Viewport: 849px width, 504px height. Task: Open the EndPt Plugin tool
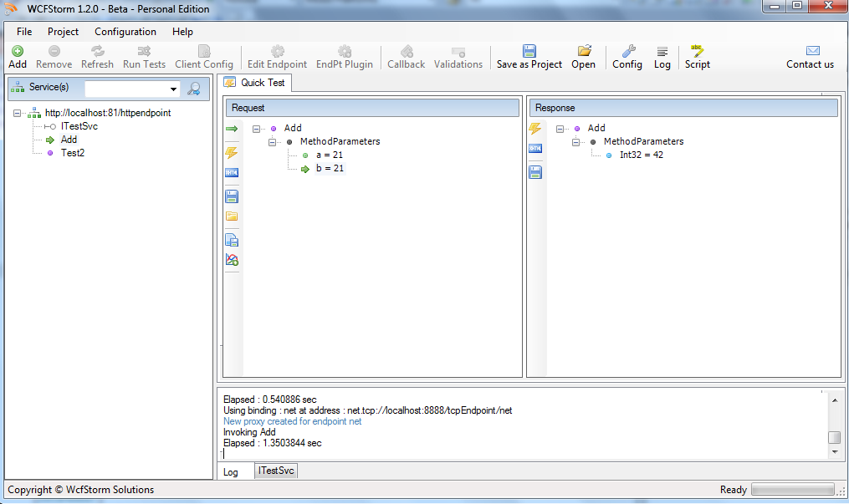(345, 57)
